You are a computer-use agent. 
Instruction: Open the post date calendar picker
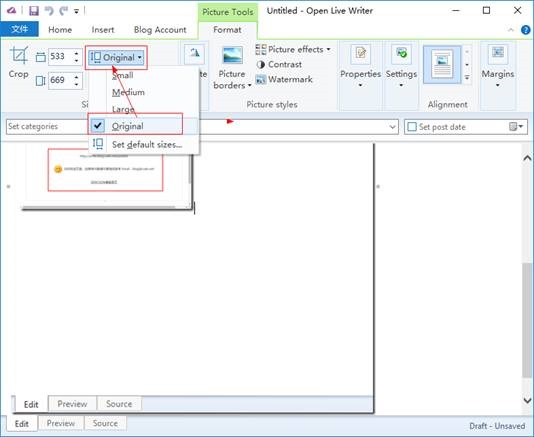coord(516,127)
